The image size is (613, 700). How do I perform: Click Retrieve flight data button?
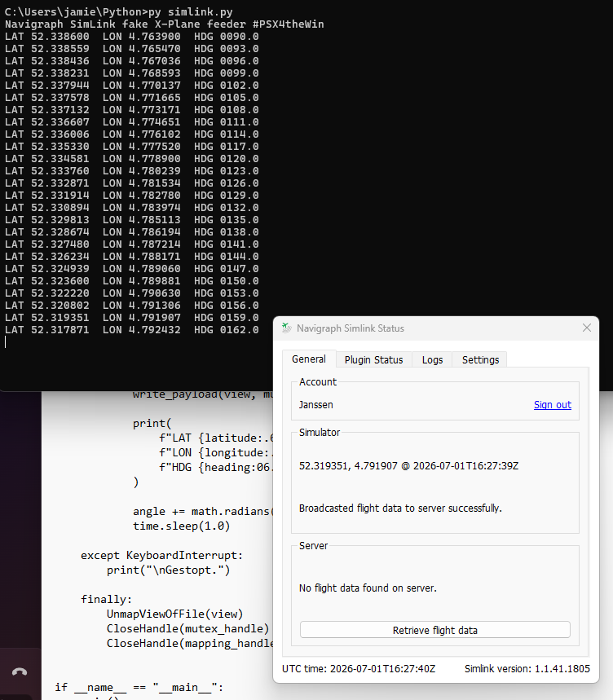pos(434,630)
